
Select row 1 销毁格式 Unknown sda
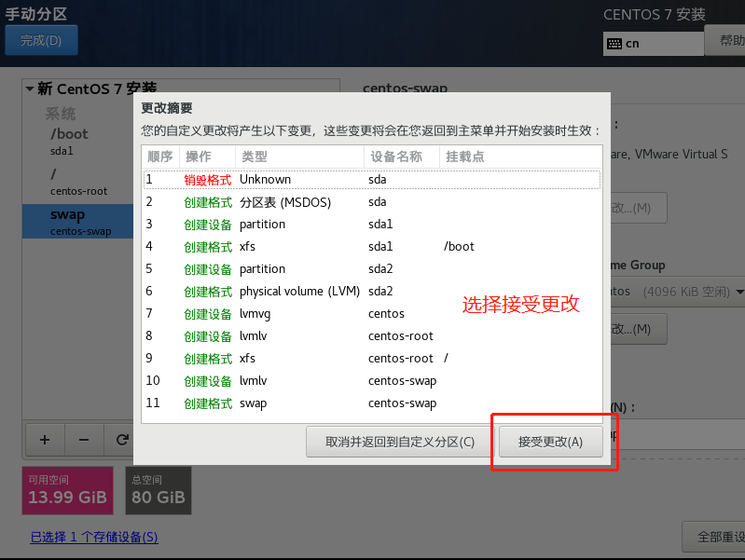(372, 180)
